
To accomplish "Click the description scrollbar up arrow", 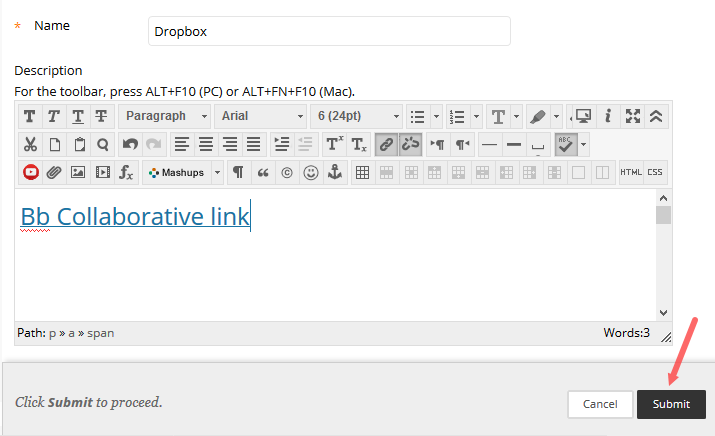I will coord(663,198).
